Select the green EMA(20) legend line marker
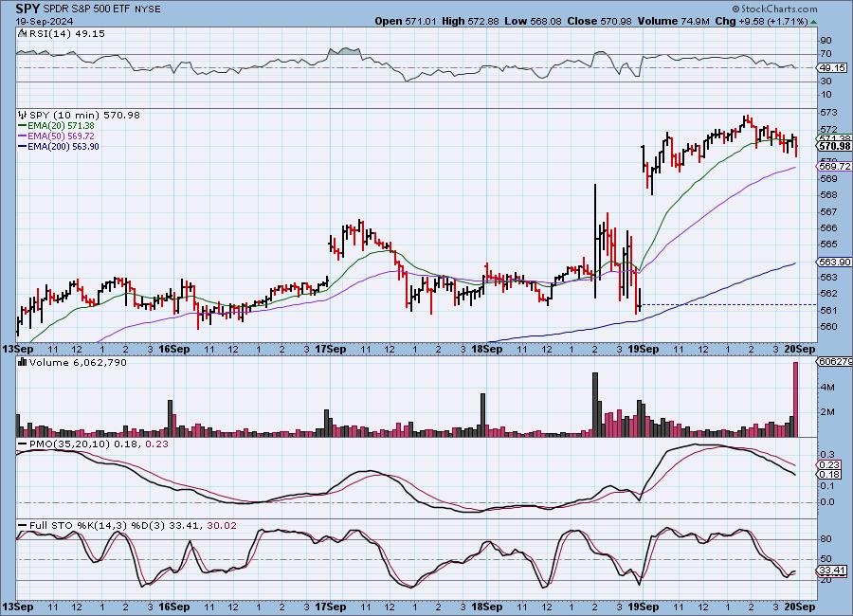The width and height of the screenshot is (853, 616). pyautogui.click(x=23, y=126)
